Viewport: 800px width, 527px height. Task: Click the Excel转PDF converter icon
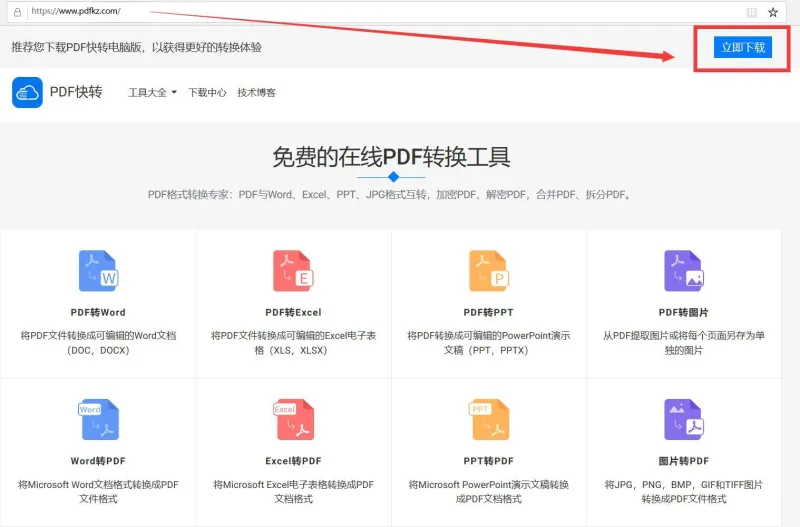point(293,419)
